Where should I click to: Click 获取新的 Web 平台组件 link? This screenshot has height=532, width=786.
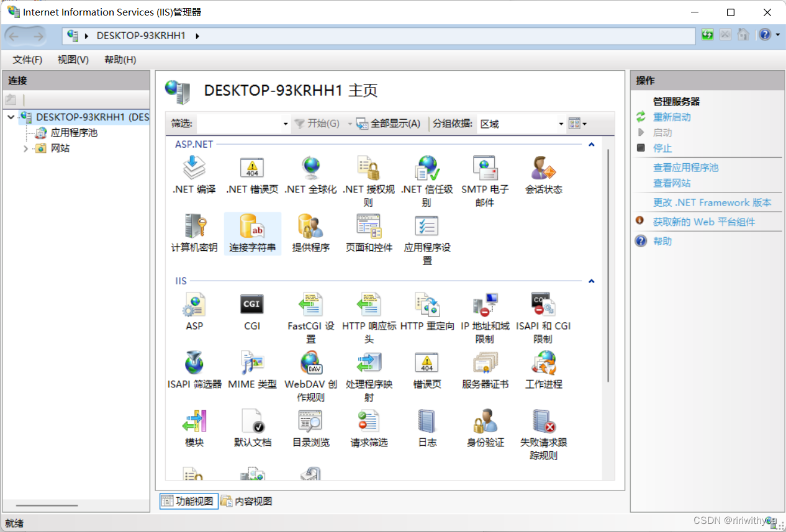pos(704,222)
